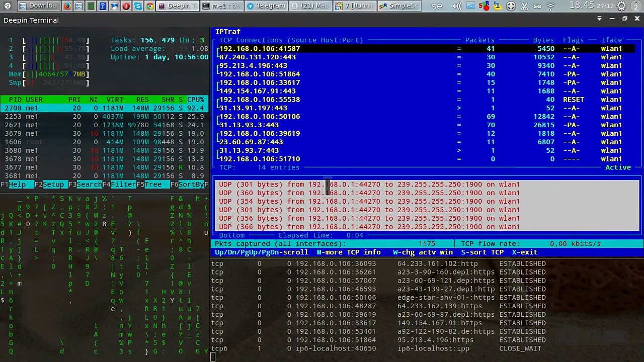Click the RESET flag in IPTraf list
Screen dimensions: 644x362
(574, 100)
